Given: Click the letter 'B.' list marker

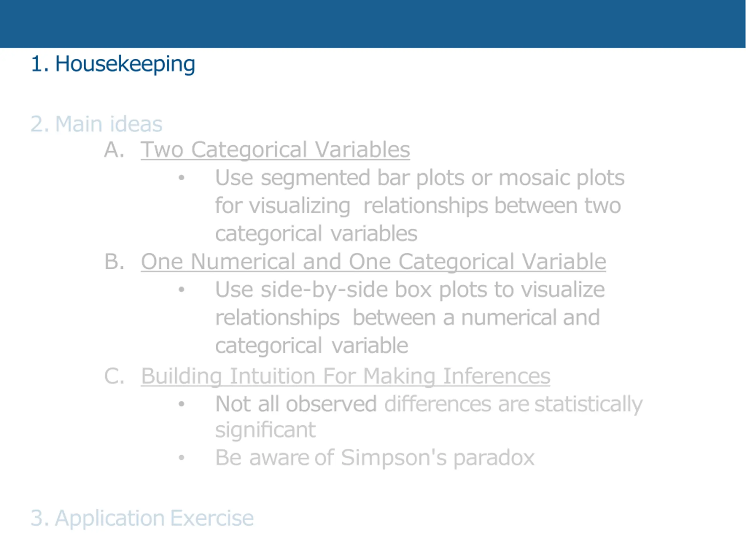Looking at the screenshot, I should pyautogui.click(x=114, y=261).
